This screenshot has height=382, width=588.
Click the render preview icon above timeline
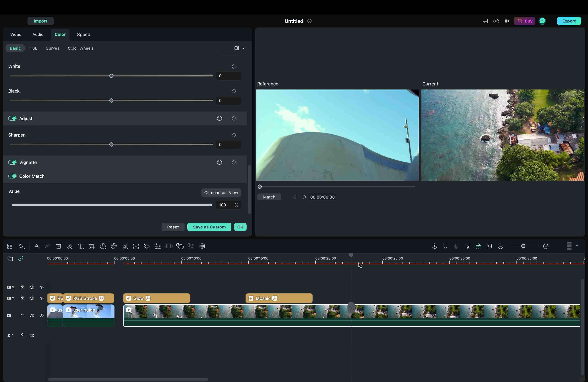click(x=434, y=246)
